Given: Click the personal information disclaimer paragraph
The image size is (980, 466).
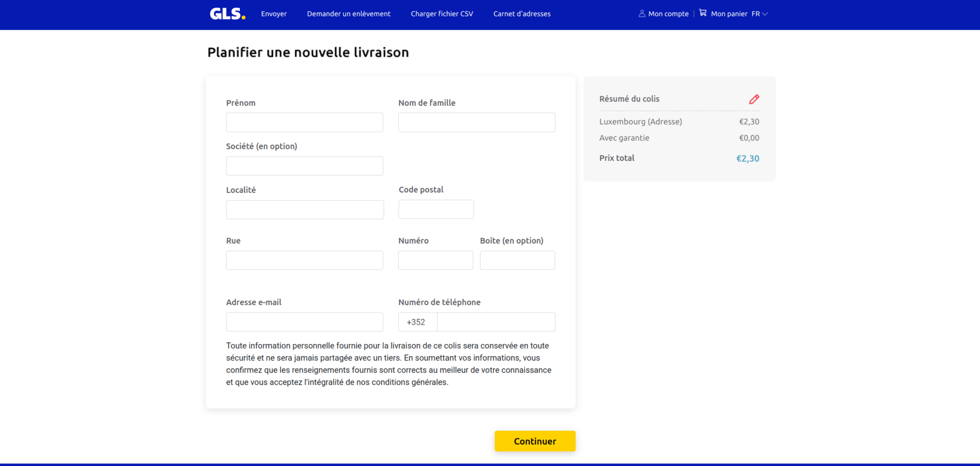Looking at the screenshot, I should click(389, 364).
